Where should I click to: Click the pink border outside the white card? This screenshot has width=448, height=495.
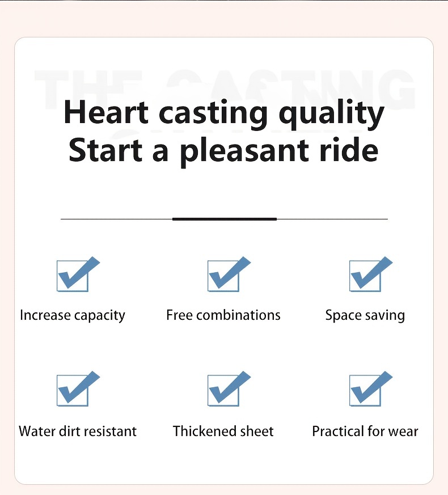pos(7,255)
